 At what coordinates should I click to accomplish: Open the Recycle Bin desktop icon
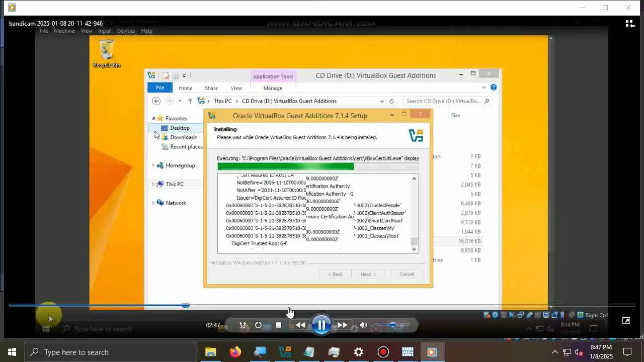107,54
